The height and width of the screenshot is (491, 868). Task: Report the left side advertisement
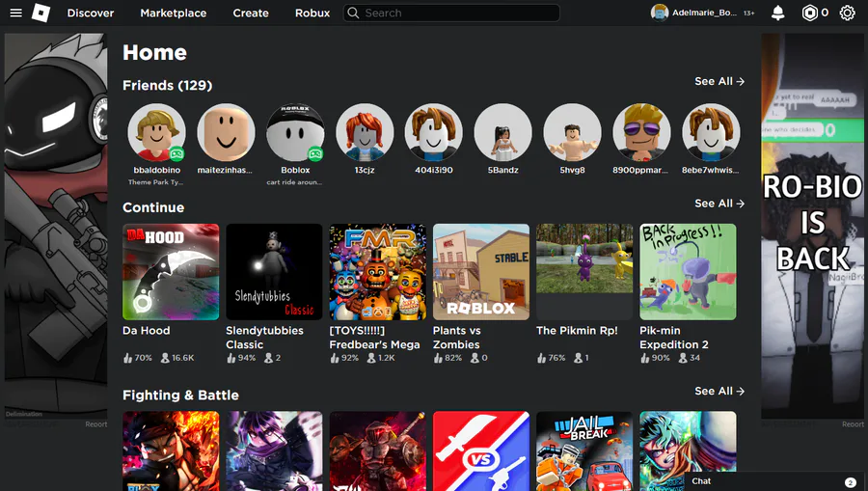click(x=96, y=424)
